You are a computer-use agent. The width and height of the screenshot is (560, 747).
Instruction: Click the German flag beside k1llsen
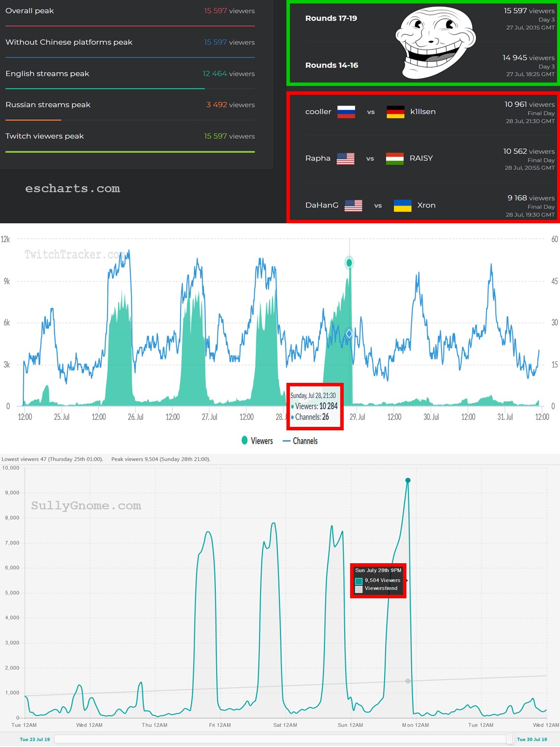pos(395,112)
